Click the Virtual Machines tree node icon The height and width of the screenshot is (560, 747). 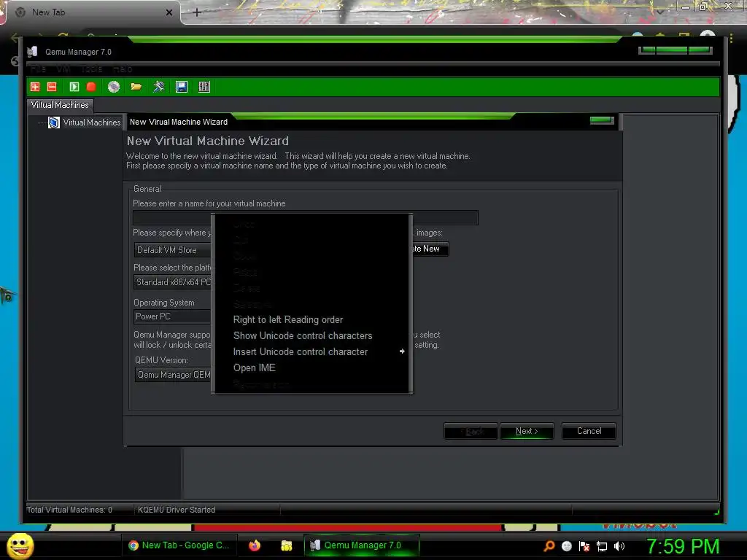[54, 122]
